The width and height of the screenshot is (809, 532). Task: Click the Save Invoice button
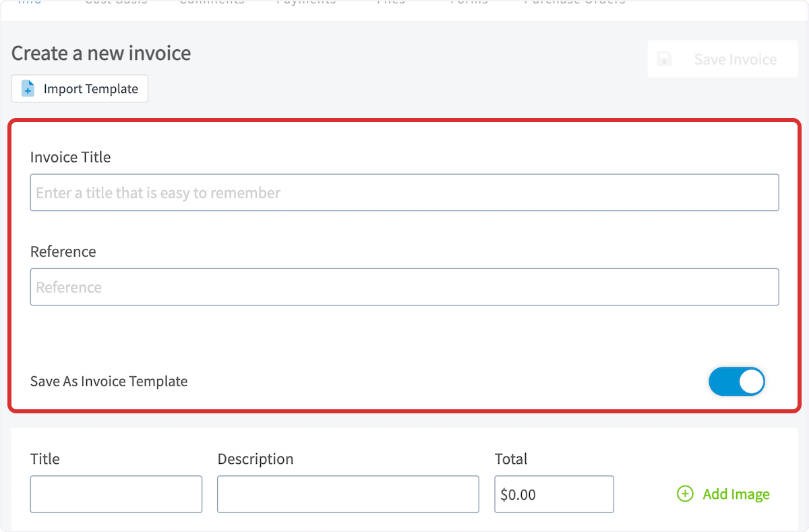coord(723,59)
